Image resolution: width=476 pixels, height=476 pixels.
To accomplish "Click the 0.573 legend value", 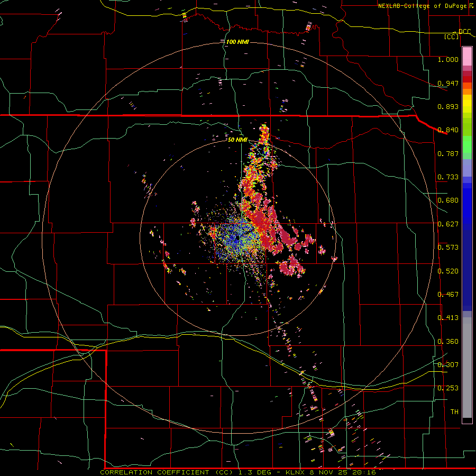I will pos(448,248).
